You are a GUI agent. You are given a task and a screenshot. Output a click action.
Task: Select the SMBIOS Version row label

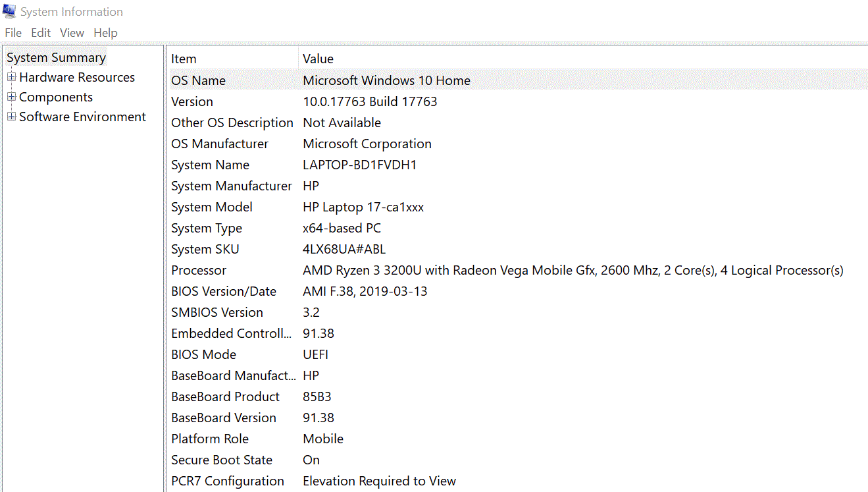[217, 312]
